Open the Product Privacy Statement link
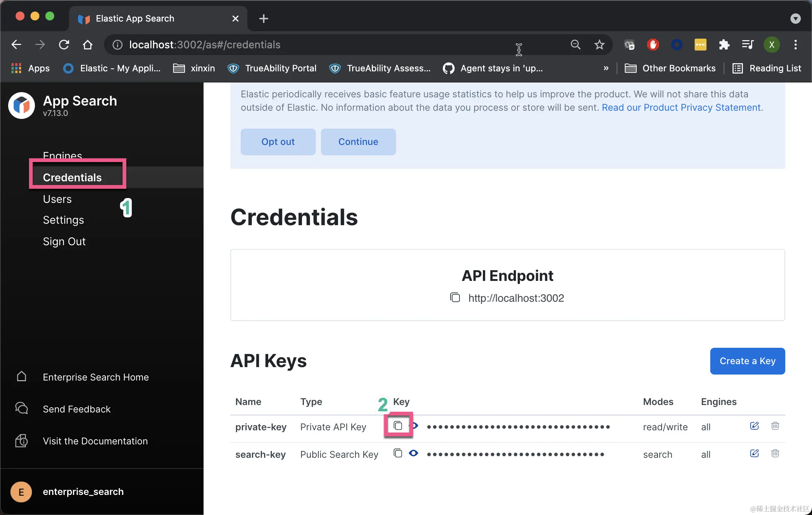 tap(681, 108)
